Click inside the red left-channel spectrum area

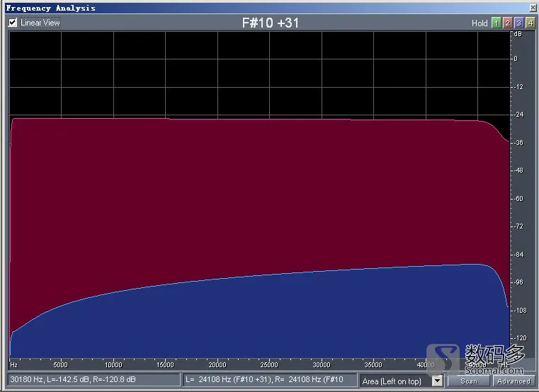tap(258, 192)
